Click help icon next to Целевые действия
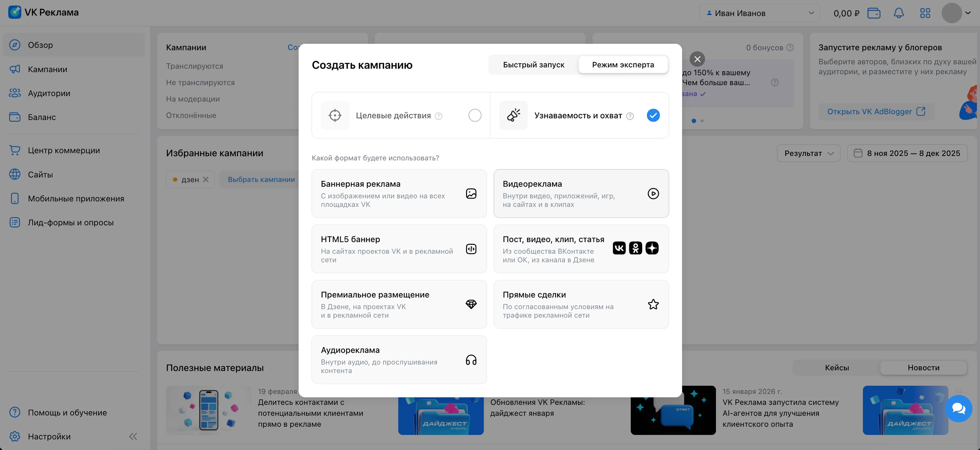Screen dimensions: 980x450 click(439, 116)
